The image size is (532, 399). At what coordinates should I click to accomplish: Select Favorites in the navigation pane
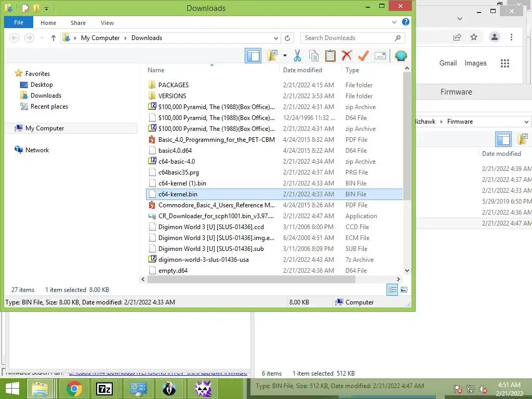point(37,74)
